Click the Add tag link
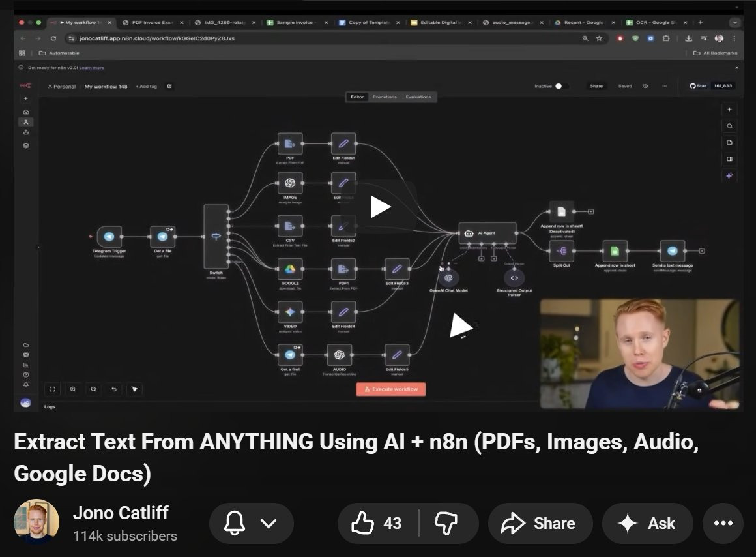Viewport: 756px width, 557px height. pos(146,86)
